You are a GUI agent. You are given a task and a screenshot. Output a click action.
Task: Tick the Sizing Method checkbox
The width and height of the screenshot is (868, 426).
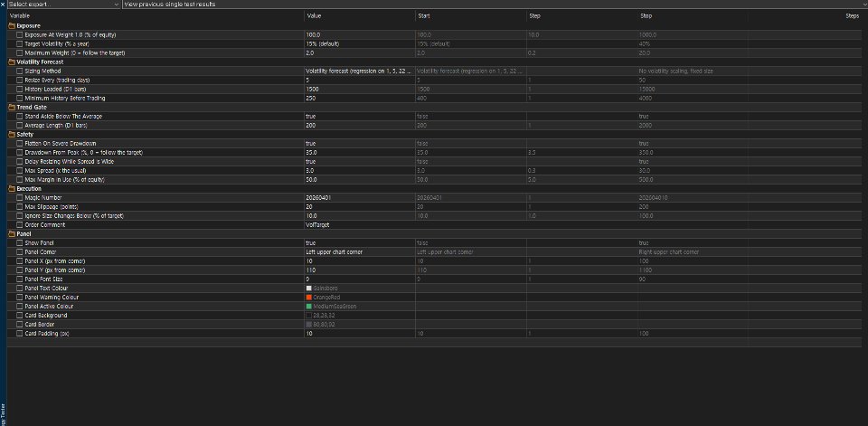click(x=19, y=71)
